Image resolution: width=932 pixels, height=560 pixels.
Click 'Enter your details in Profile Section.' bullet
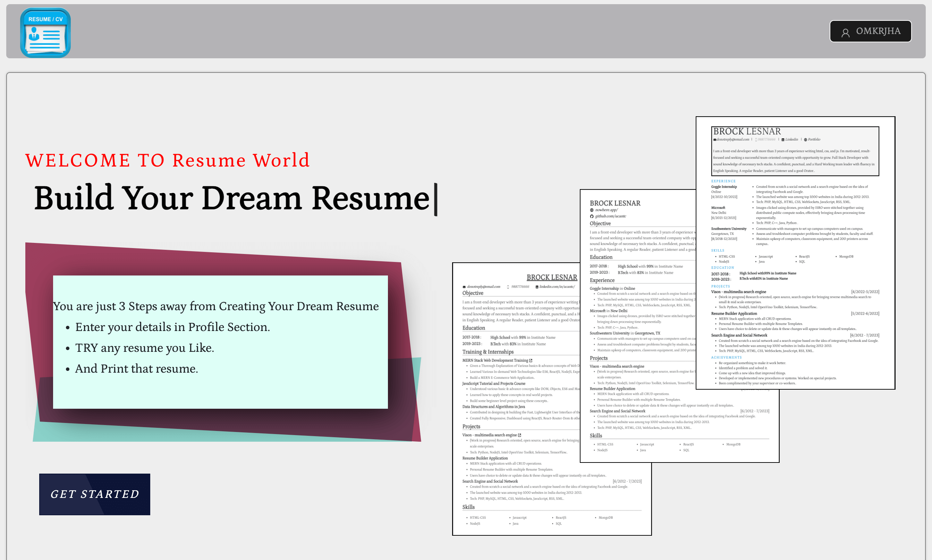coord(172,327)
